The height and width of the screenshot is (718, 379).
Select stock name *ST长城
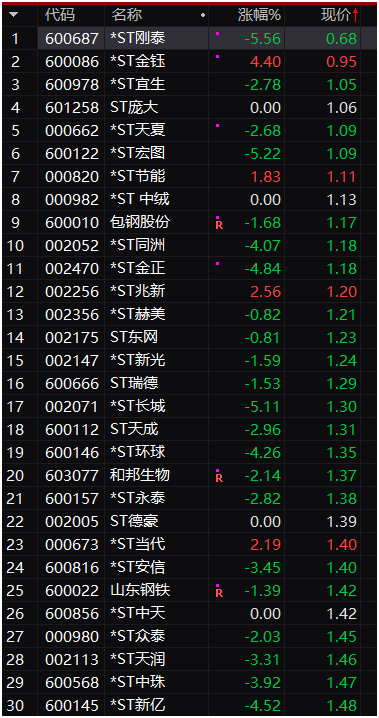click(x=137, y=406)
